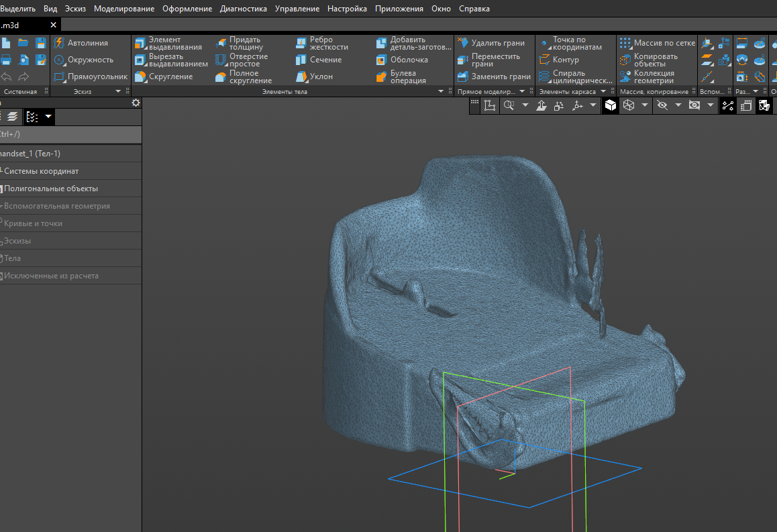Expand the Элементы каркаса panel arrow
The height and width of the screenshot is (532, 777).
click(x=603, y=91)
